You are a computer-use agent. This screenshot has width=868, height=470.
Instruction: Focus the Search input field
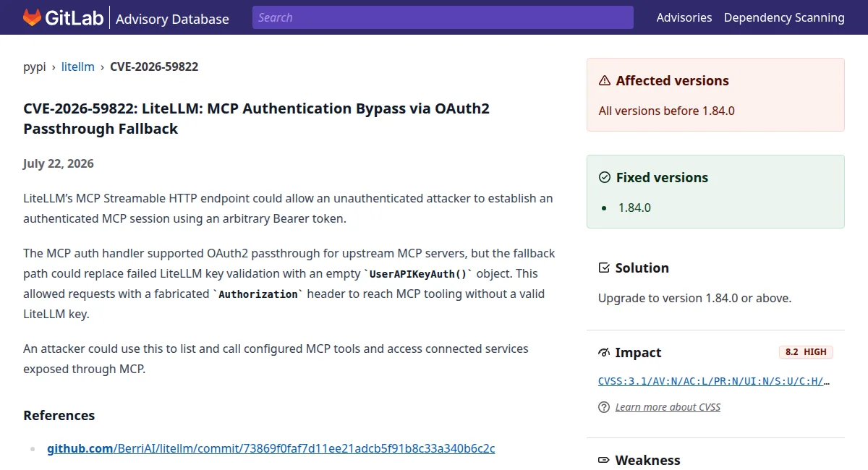coord(443,17)
